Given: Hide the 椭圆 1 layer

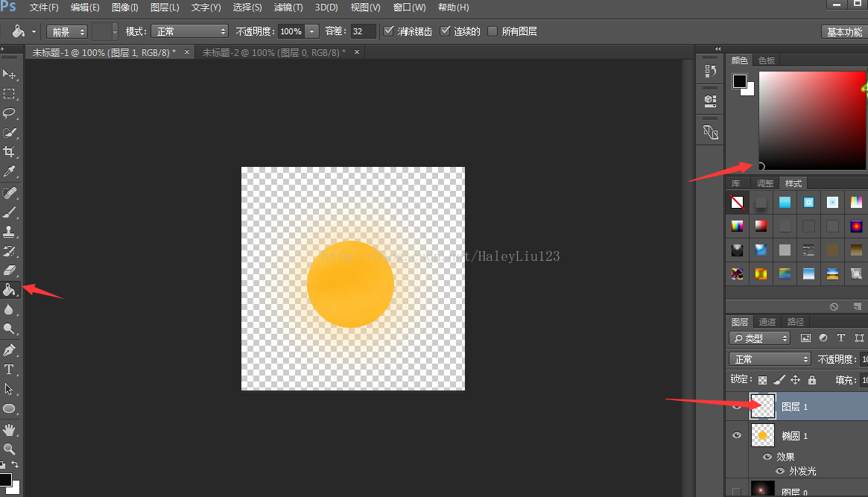Looking at the screenshot, I should tap(737, 436).
